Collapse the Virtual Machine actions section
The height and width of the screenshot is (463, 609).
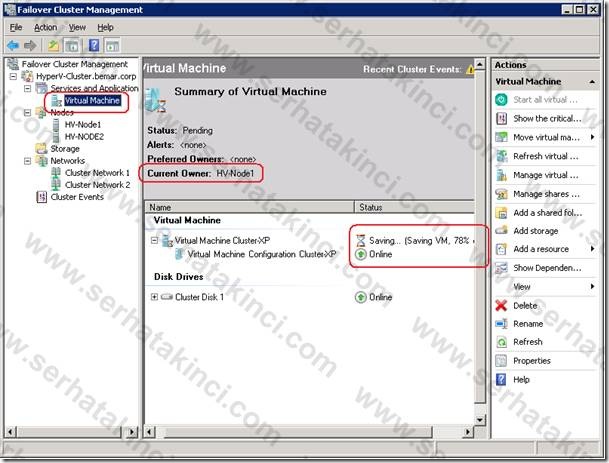pyautogui.click(x=592, y=82)
